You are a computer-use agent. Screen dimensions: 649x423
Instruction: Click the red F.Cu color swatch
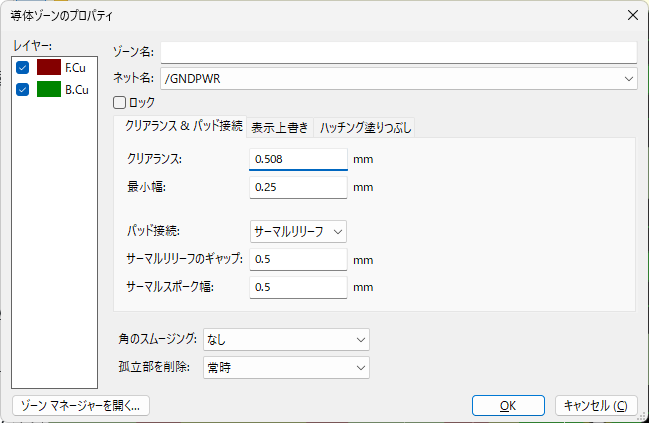(49, 67)
